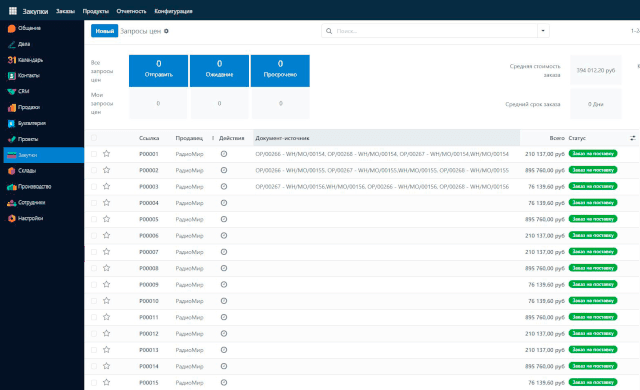Click status badge of P00003
This screenshot has width=640, height=390.
pyautogui.click(x=593, y=186)
